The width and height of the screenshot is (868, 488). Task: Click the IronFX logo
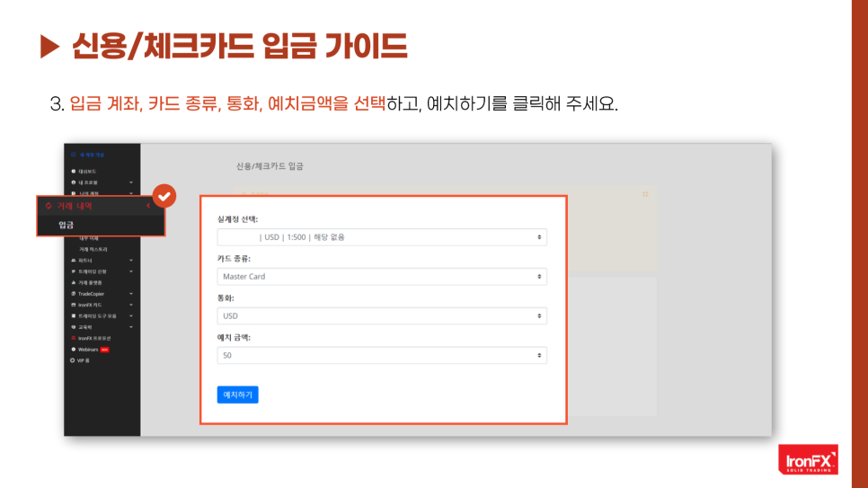[x=808, y=459]
